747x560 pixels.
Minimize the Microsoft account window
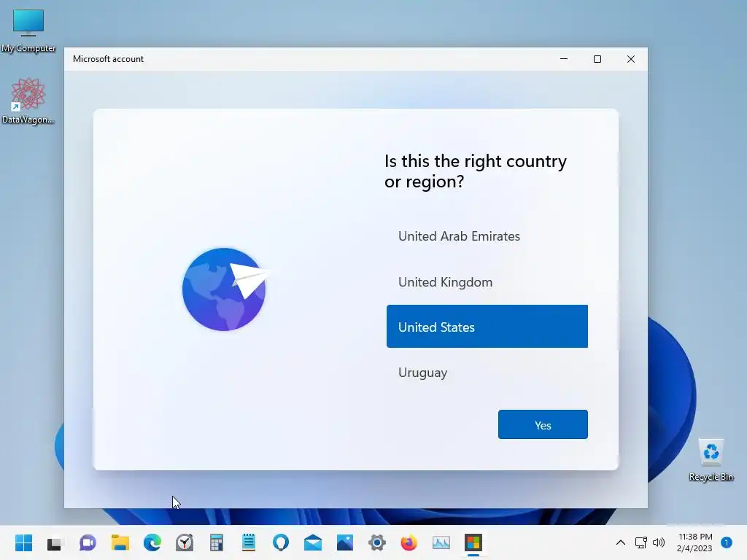[564, 59]
